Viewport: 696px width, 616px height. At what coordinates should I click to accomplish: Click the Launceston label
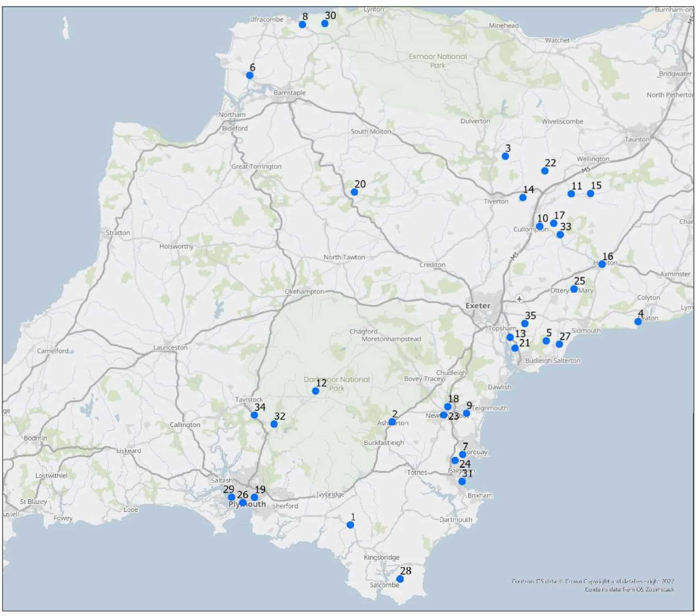[170, 347]
